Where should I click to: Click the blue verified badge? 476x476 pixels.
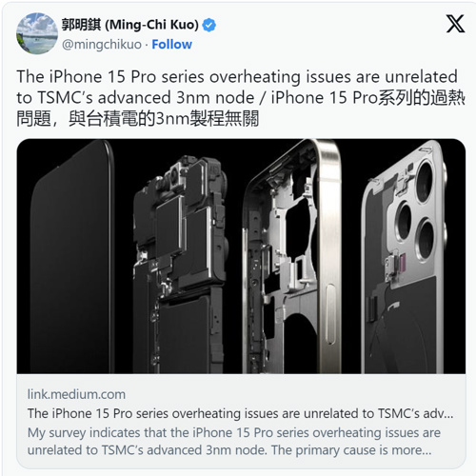tap(209, 25)
